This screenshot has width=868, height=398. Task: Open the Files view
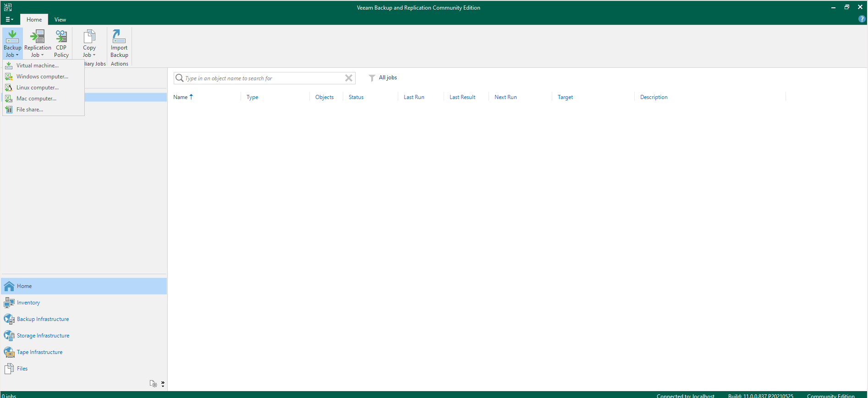click(x=22, y=369)
